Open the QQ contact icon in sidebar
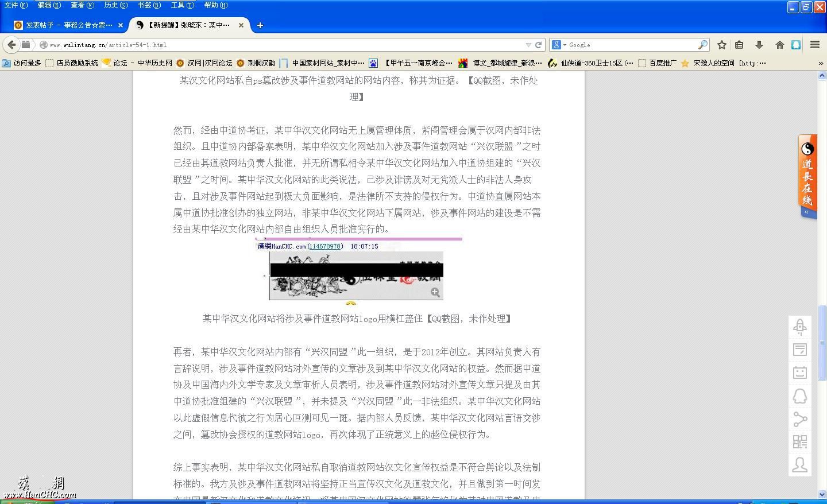The height and width of the screenshot is (504, 827). pyautogui.click(x=800, y=396)
